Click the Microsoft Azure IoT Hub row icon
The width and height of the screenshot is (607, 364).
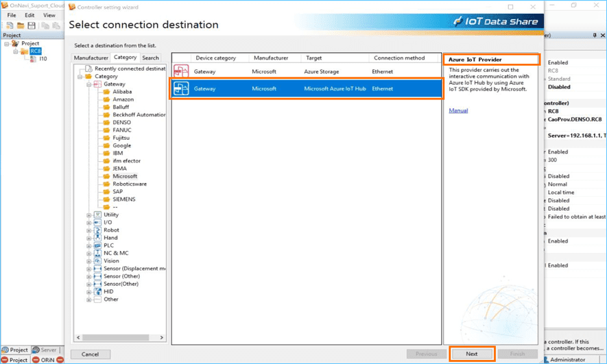[181, 88]
